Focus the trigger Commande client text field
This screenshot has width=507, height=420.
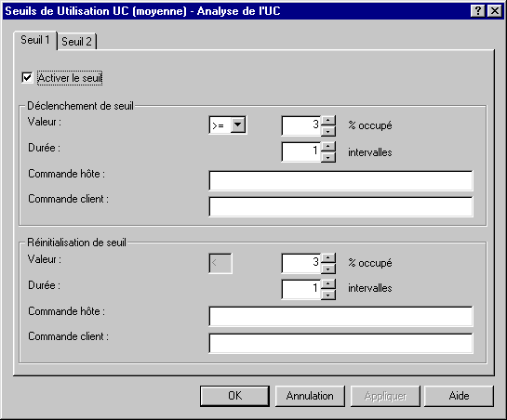(x=340, y=206)
